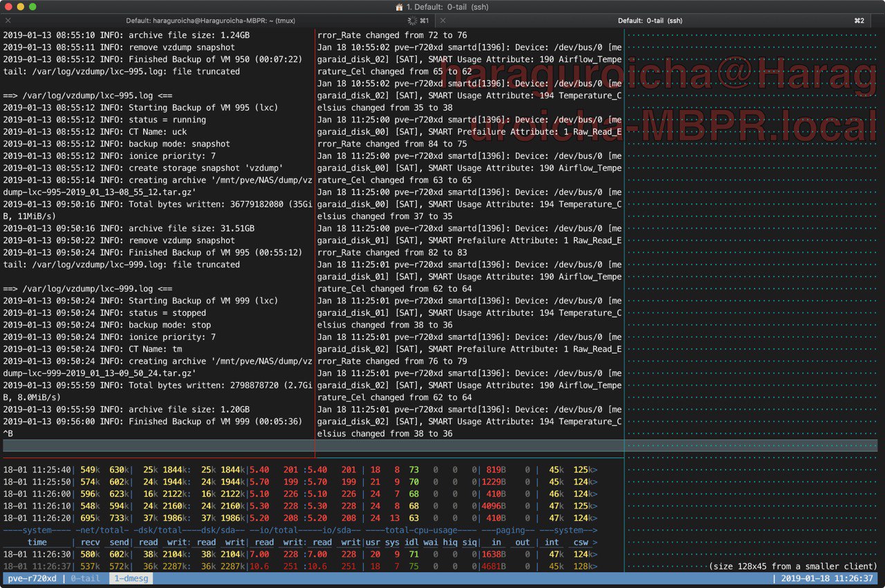Select the '1-dmesg' window in the tmux status bar
The image size is (885, 588).
coord(131,578)
